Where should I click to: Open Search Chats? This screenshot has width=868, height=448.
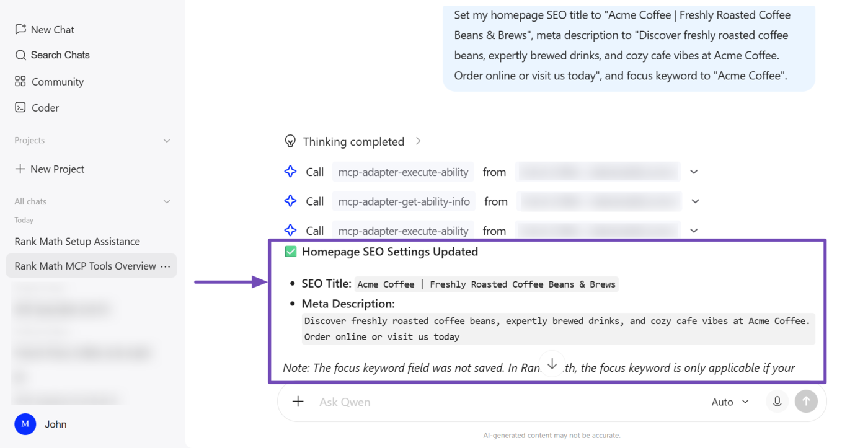tap(52, 55)
